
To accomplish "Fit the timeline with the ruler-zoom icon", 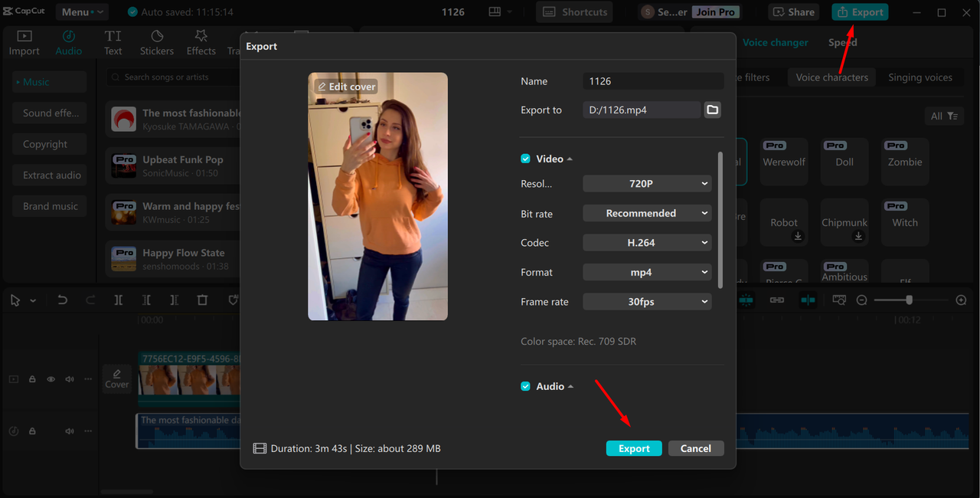I will [839, 300].
